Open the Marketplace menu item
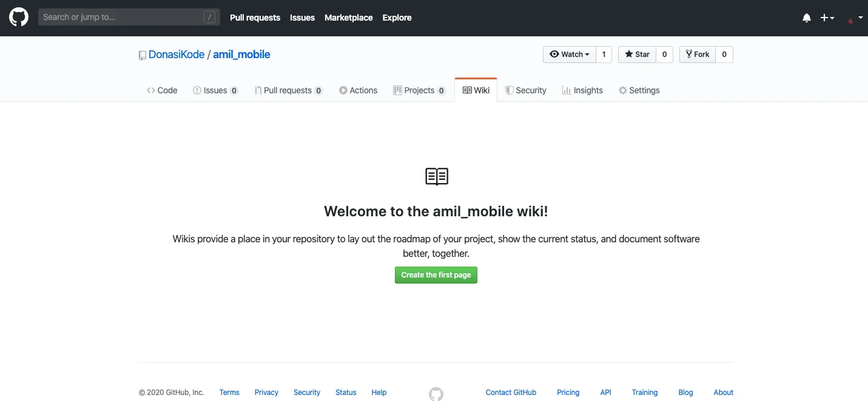 tap(348, 17)
